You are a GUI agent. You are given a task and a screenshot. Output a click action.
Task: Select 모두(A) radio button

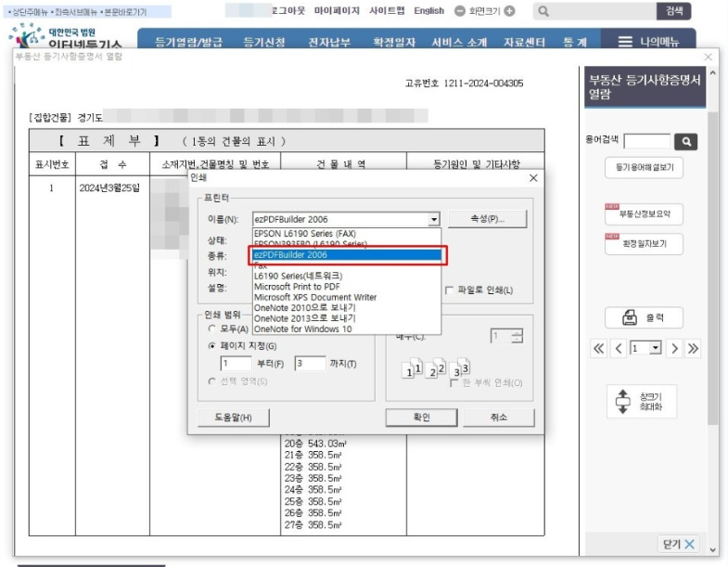tap(212, 329)
